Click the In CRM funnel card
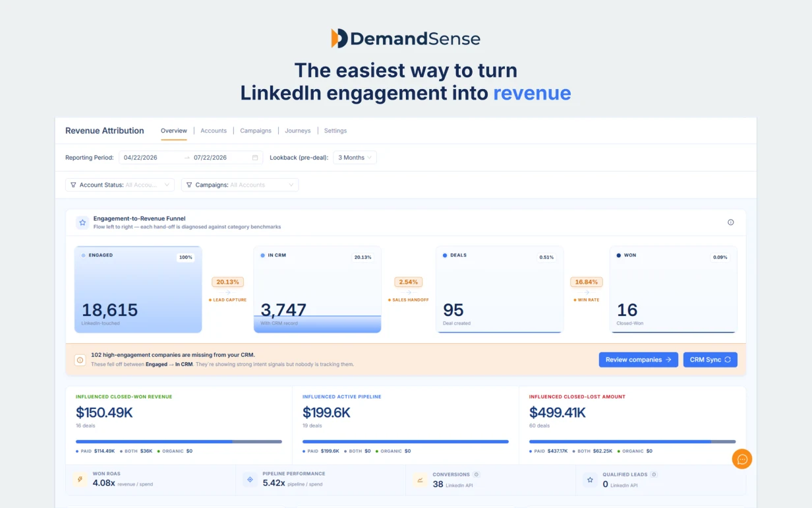The image size is (812, 508). point(317,290)
